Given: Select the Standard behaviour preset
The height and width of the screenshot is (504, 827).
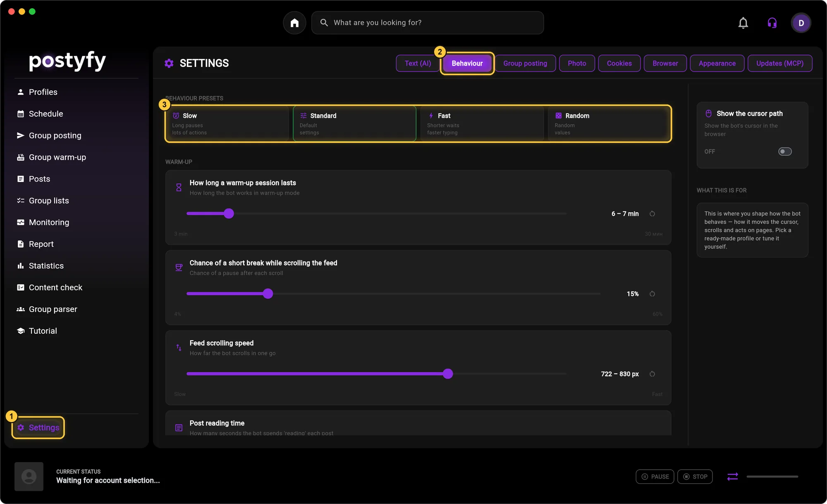Looking at the screenshot, I should click(x=354, y=124).
